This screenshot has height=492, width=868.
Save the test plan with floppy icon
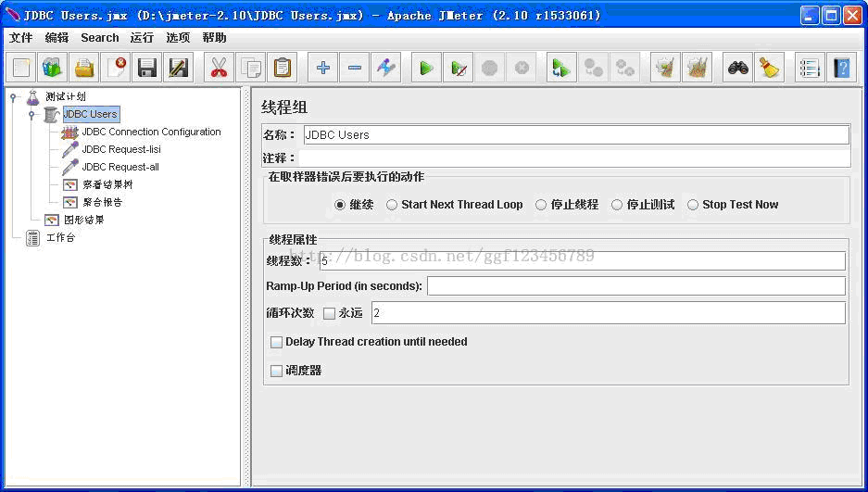[147, 68]
